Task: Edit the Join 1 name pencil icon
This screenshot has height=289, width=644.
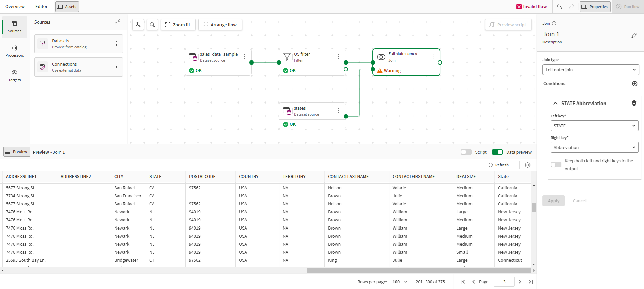Action: (634, 35)
